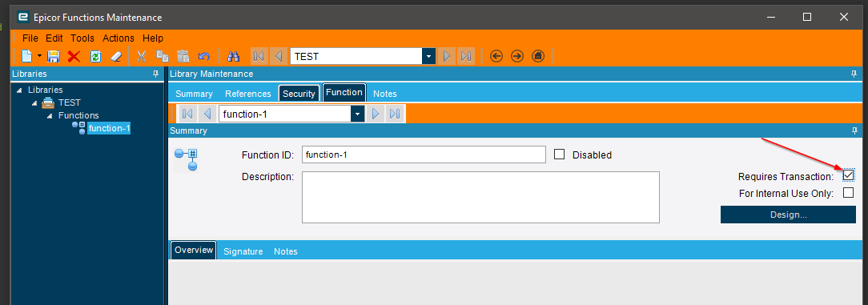Click the Design... button

pos(788,215)
